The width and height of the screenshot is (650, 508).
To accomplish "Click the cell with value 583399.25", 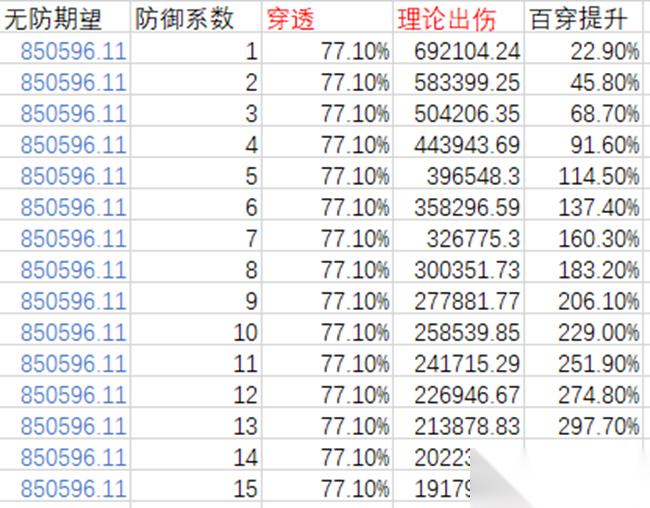I will pos(458,82).
